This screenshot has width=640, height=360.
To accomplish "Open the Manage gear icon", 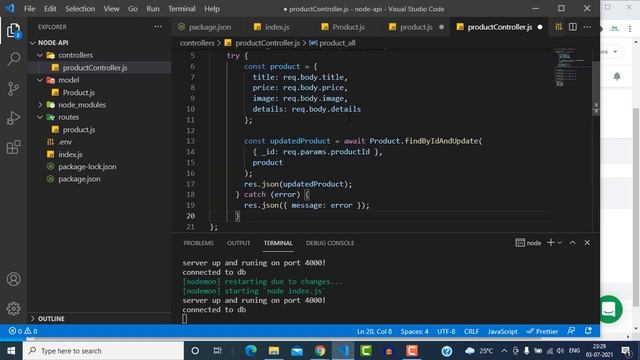I will tap(13, 309).
